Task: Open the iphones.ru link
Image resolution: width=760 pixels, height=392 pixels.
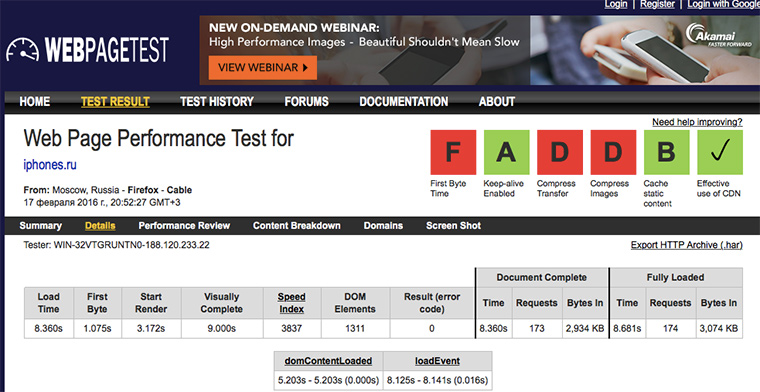Action: tap(50, 165)
